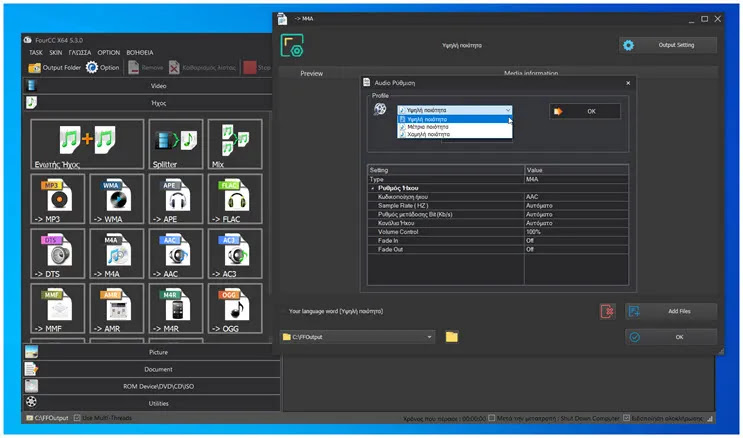Browse output folder with yellow folder icon

click(x=452, y=337)
